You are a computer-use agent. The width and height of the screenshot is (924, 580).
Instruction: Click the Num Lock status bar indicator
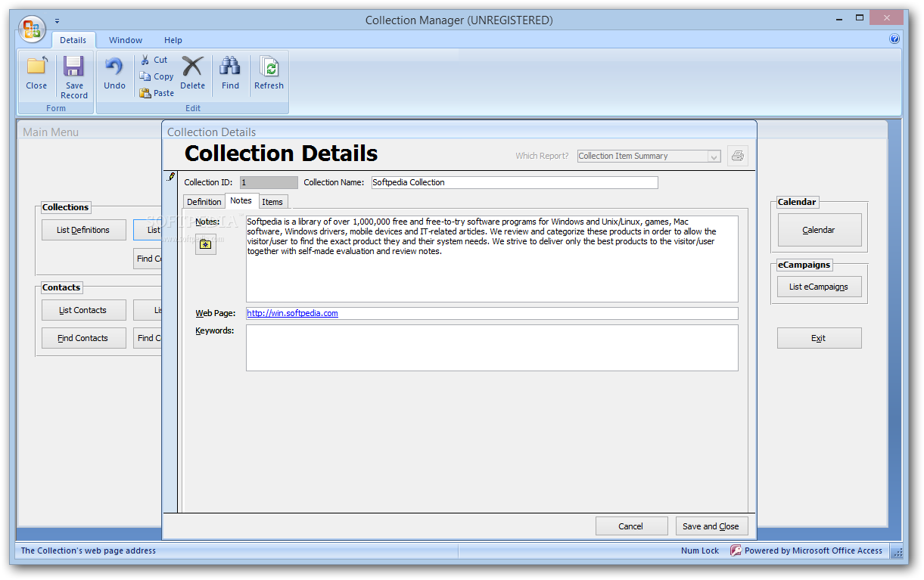[700, 551]
